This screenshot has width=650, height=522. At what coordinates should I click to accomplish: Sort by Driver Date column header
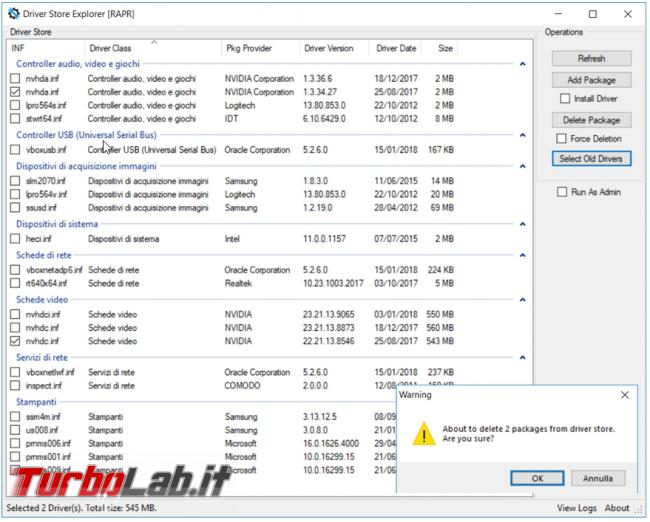[x=396, y=48]
